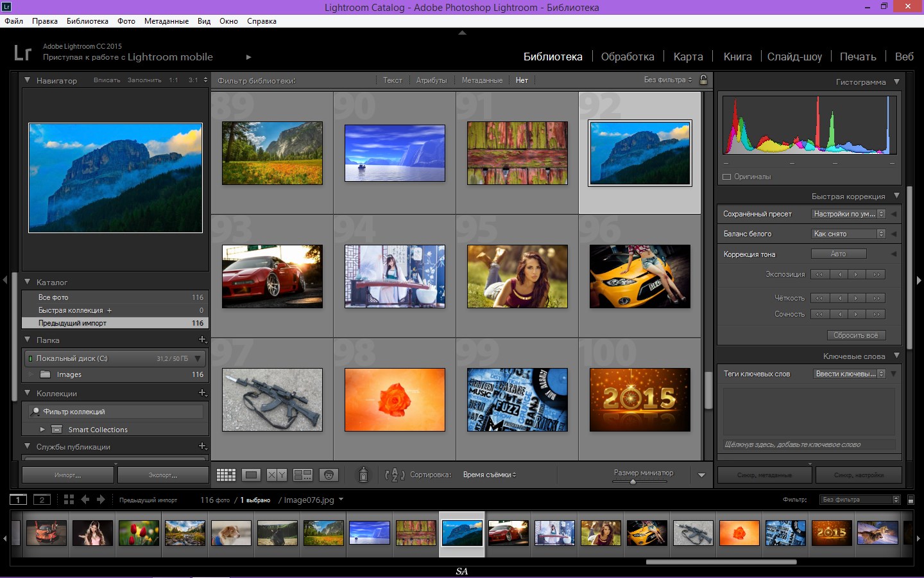Adjust the thumbnail size slider
Image resolution: width=924 pixels, height=578 pixels.
click(632, 482)
